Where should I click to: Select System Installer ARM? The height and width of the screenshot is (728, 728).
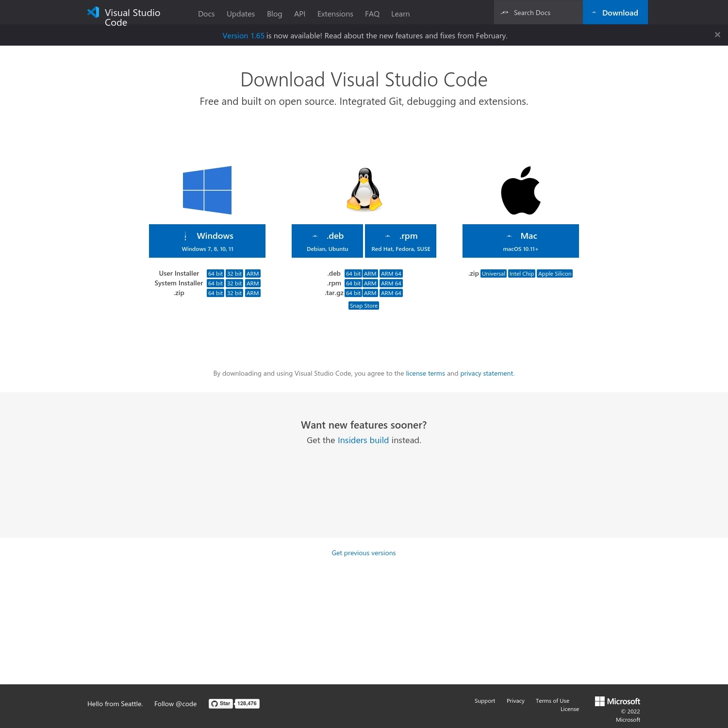(253, 283)
